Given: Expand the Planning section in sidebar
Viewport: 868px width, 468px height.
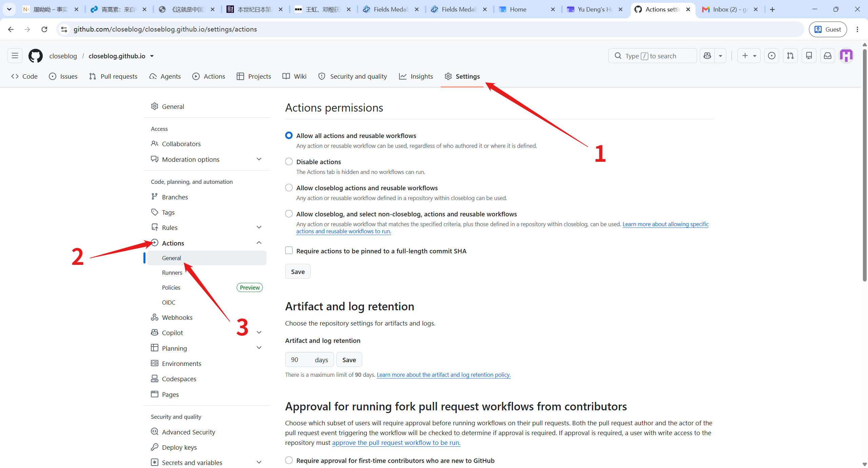Looking at the screenshot, I should coord(259,348).
